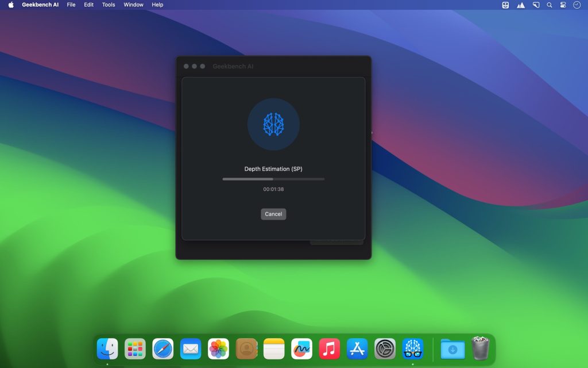Open Apple Music from the Dock
The width and height of the screenshot is (588, 368).
click(x=330, y=348)
